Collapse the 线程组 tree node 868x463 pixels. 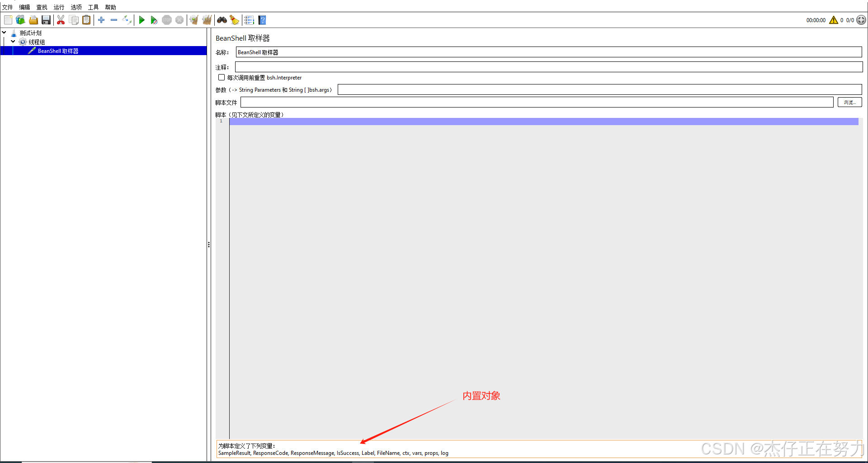tap(13, 42)
